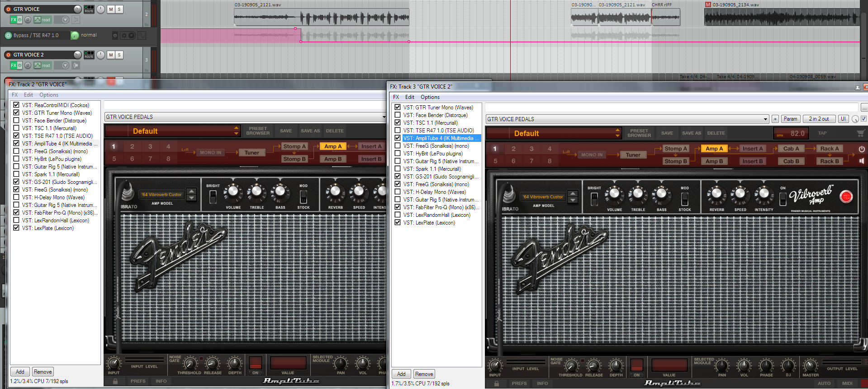Disable AmpliTube 4 checkbox in Track 3 list
The width and height of the screenshot is (868, 389).
point(398,138)
